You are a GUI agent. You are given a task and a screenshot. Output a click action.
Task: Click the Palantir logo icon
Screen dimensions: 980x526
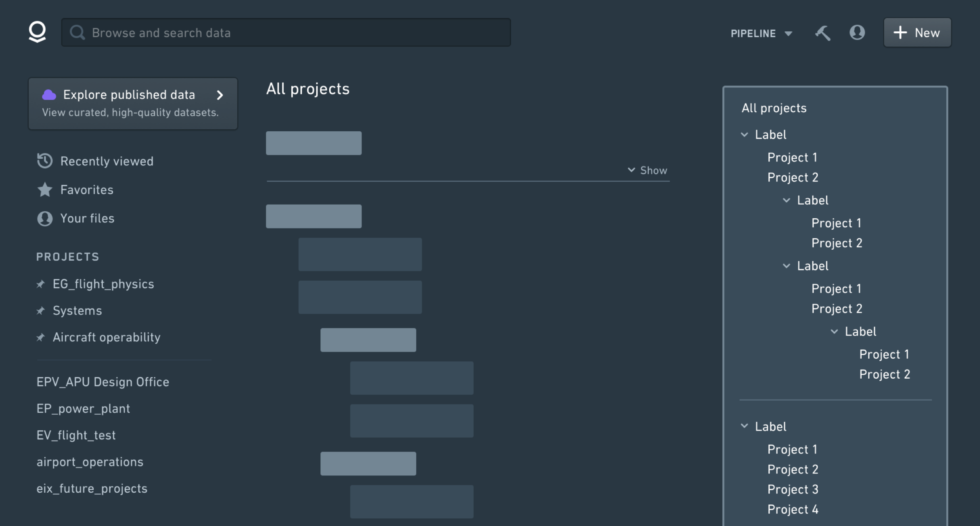point(37,32)
